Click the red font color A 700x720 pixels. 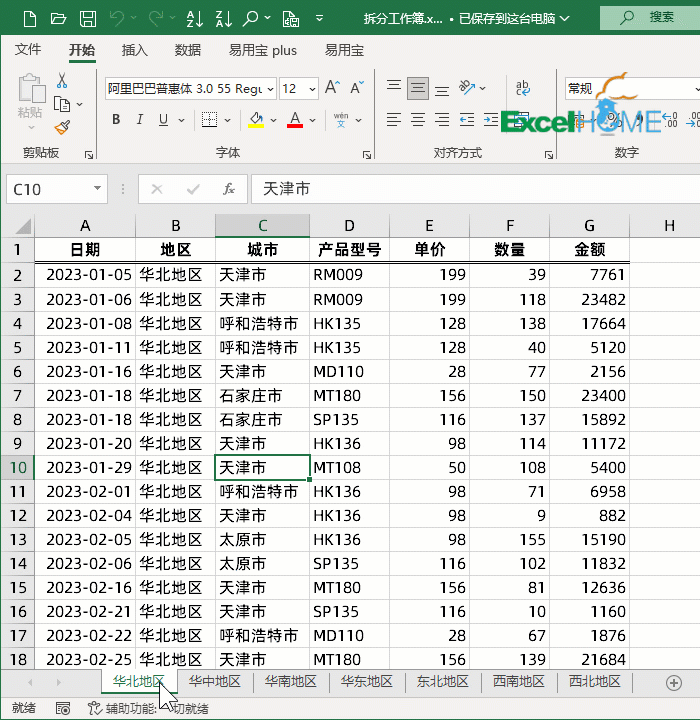pos(295,120)
